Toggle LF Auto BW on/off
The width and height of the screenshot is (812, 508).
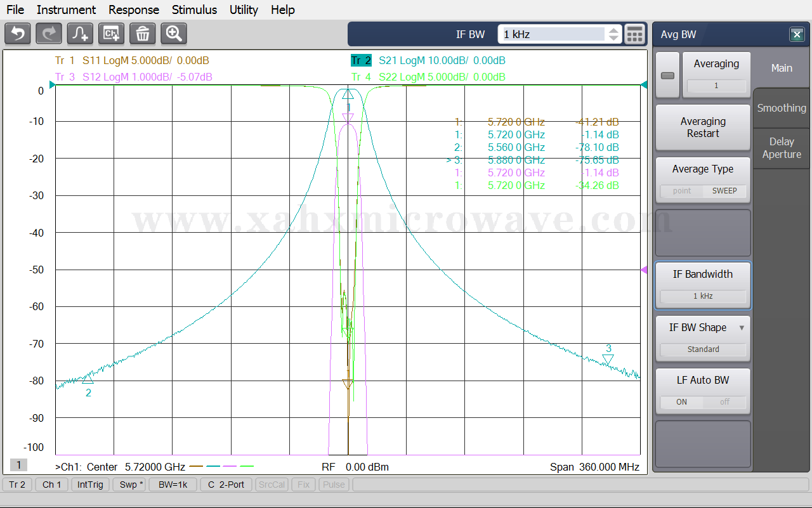pos(703,391)
